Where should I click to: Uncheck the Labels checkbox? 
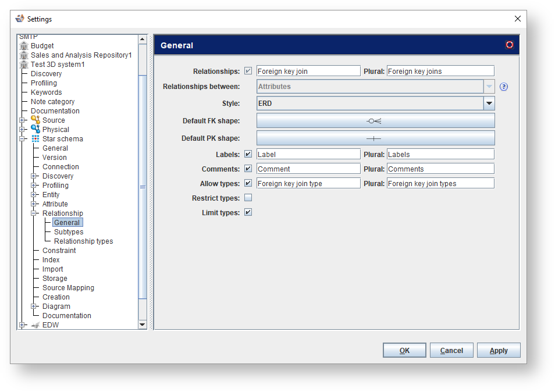click(x=248, y=154)
